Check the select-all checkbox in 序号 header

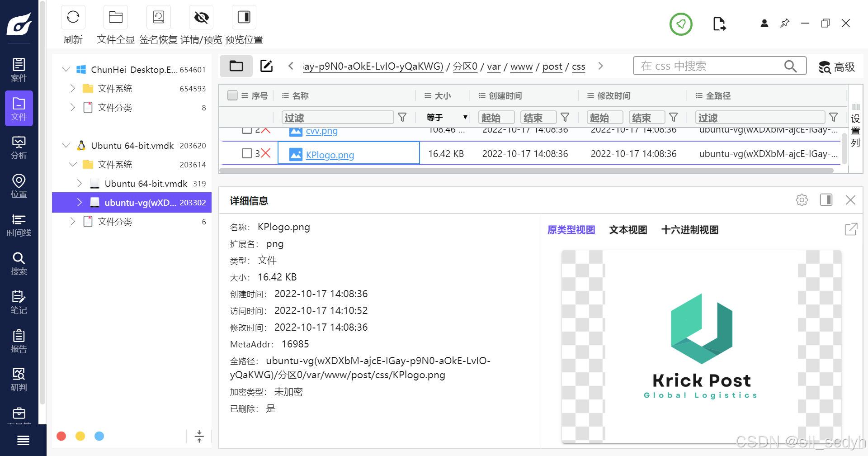coord(232,95)
